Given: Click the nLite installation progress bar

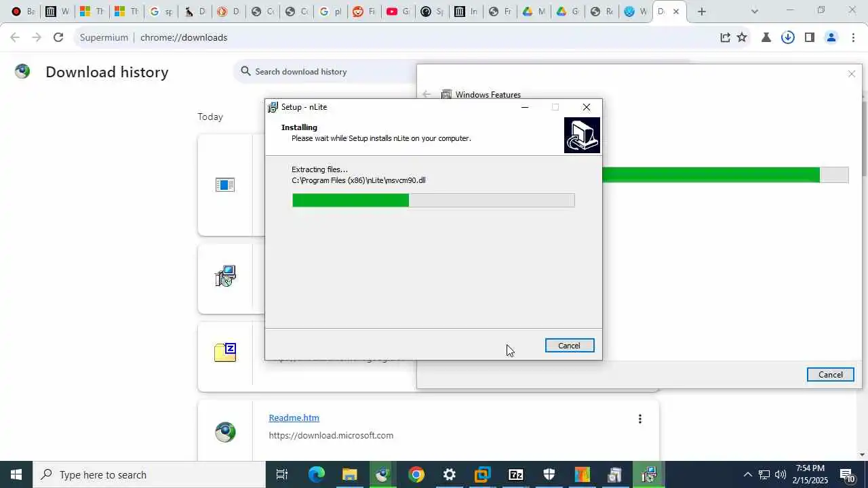Looking at the screenshot, I should [433, 200].
